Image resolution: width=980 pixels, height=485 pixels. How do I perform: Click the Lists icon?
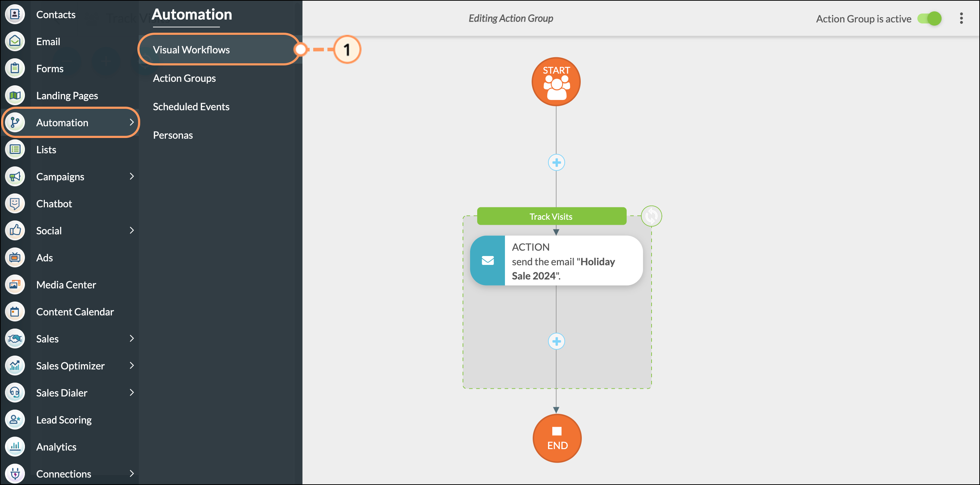(x=15, y=149)
